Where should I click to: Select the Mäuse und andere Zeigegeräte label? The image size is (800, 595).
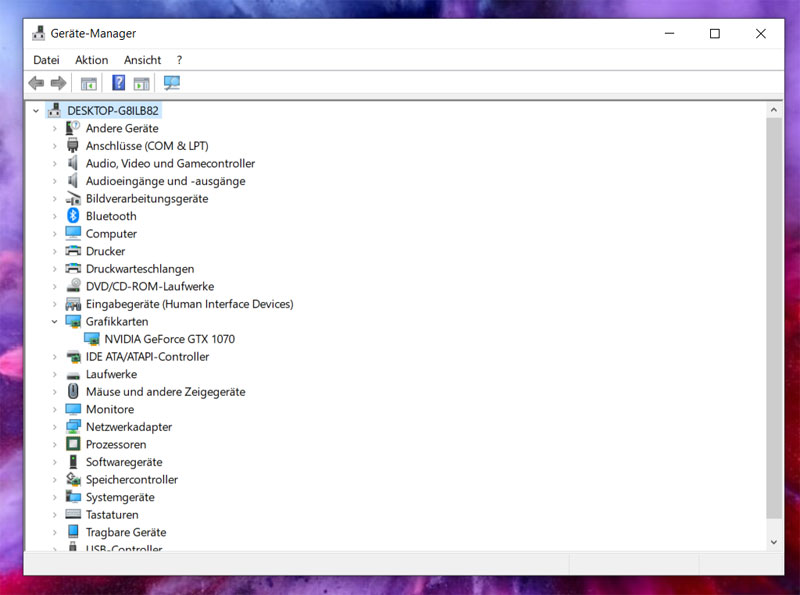click(165, 391)
